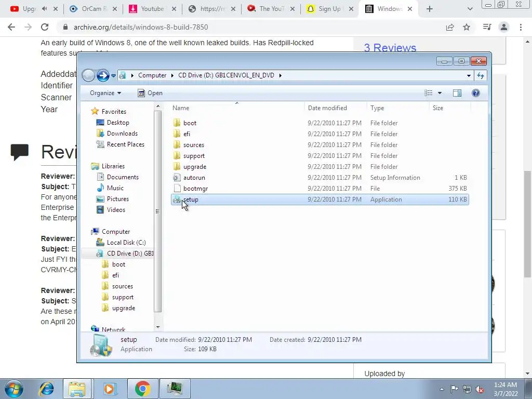Select the setup application file
532x399 pixels.
(x=320, y=199)
